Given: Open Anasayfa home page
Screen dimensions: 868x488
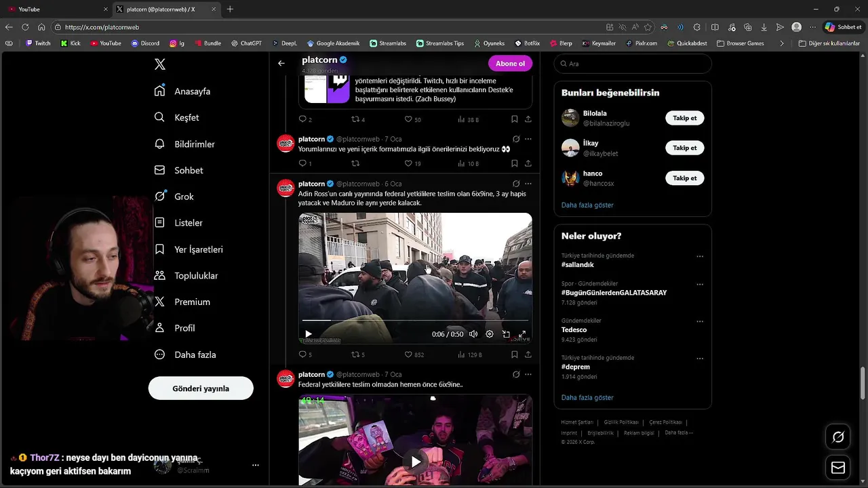Looking at the screenshot, I should click(x=182, y=91).
